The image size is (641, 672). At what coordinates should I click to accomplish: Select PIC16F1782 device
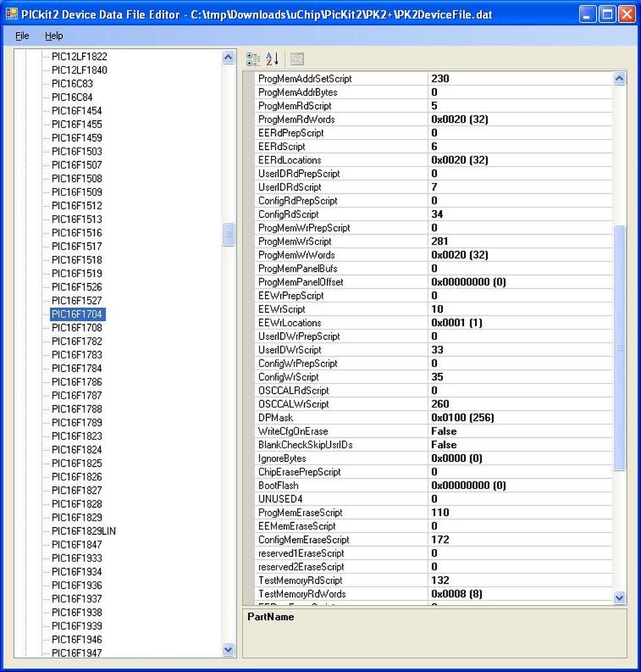77,341
